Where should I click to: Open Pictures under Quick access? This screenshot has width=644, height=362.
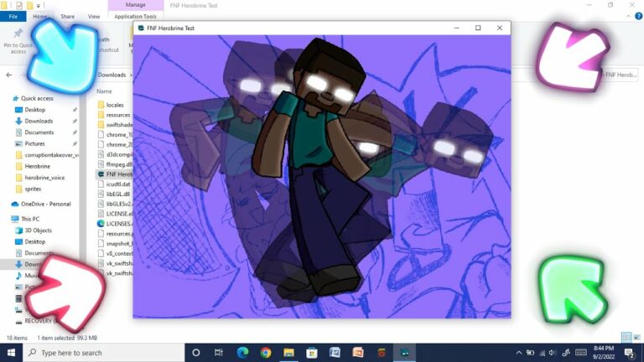tap(34, 143)
